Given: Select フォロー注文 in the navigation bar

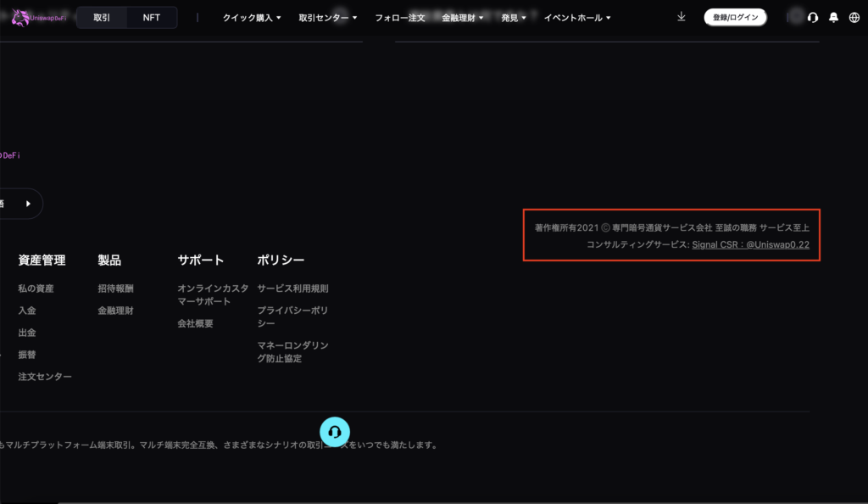Looking at the screenshot, I should point(400,18).
